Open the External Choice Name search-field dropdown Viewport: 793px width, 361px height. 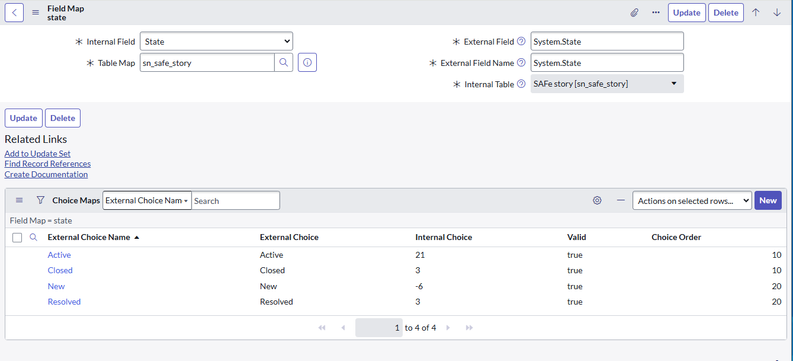pyautogui.click(x=147, y=200)
